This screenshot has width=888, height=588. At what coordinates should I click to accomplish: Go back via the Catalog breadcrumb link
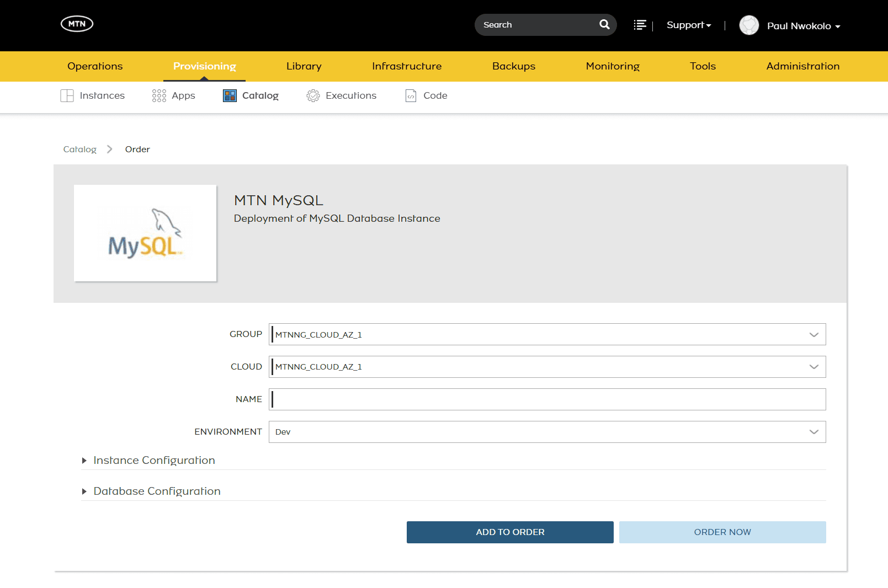click(79, 149)
